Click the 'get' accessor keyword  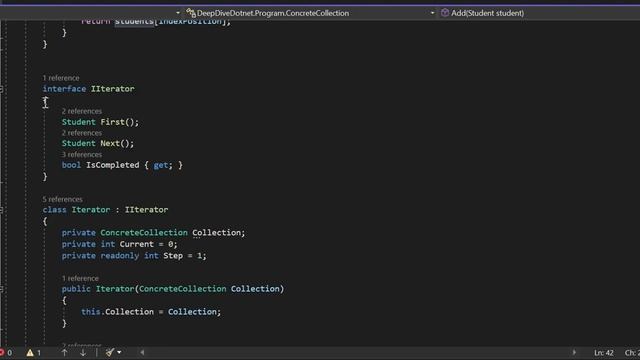coord(161,165)
